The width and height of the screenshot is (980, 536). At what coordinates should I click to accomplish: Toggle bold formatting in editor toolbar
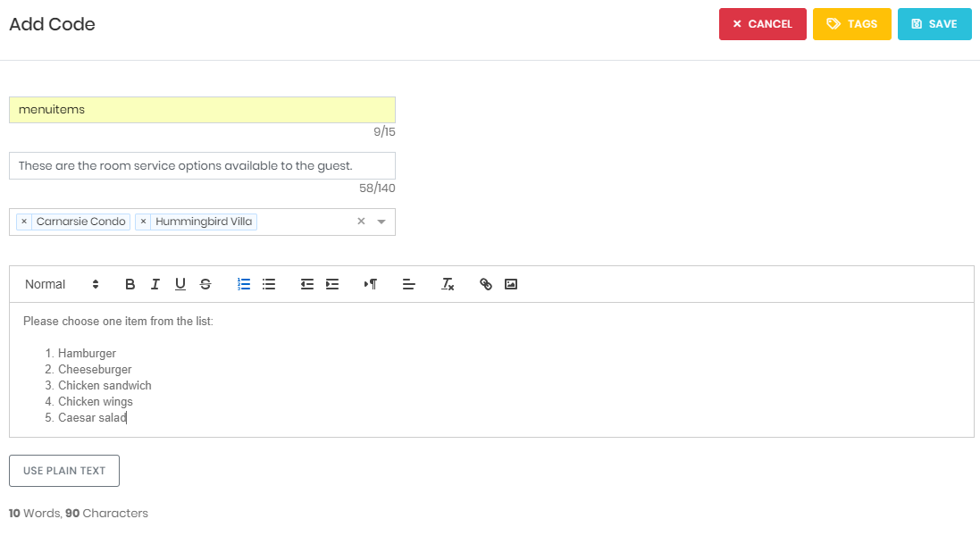coord(130,284)
